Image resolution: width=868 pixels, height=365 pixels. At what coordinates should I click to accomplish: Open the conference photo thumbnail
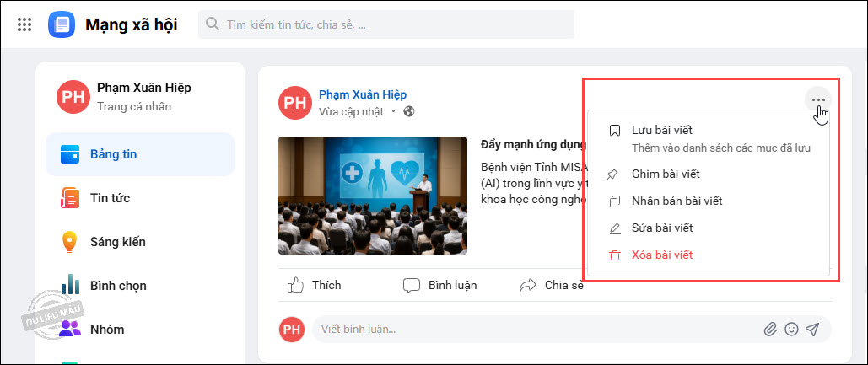point(373,196)
